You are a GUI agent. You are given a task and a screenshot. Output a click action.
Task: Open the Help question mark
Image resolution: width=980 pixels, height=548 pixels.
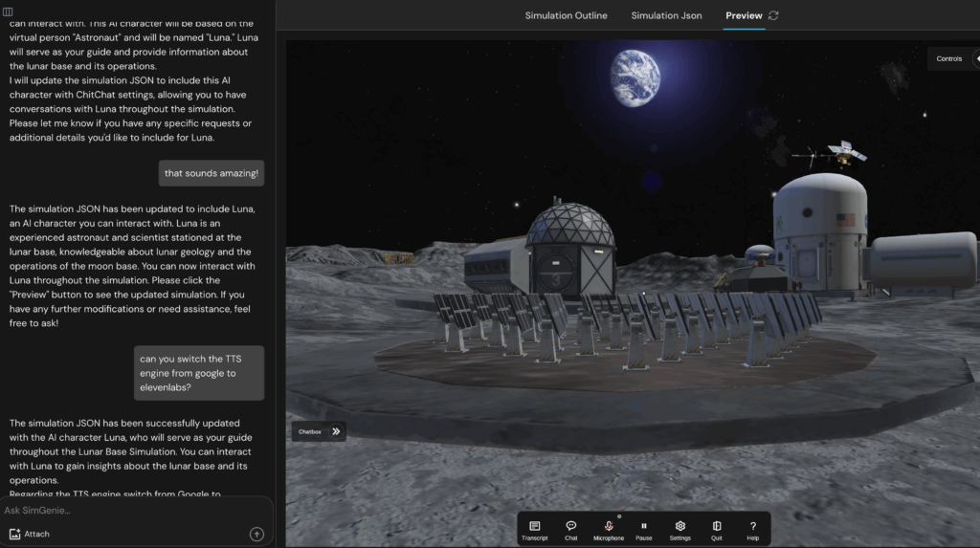[752, 529]
